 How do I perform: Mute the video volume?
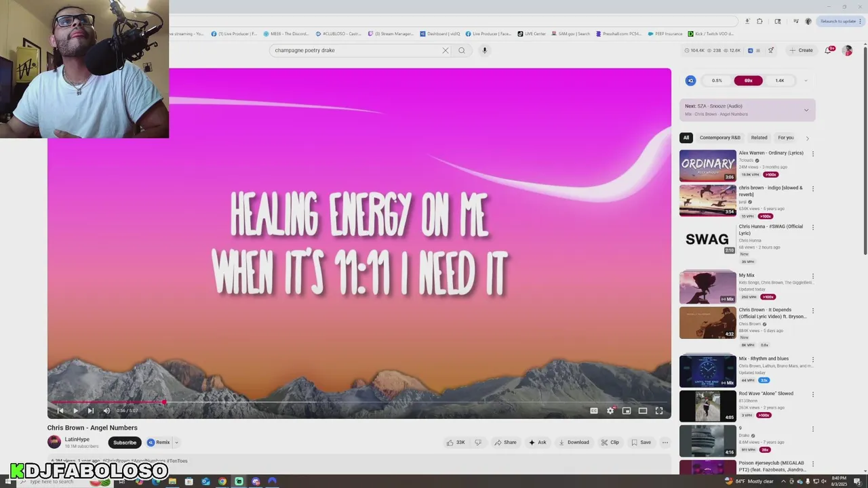pos(106,411)
